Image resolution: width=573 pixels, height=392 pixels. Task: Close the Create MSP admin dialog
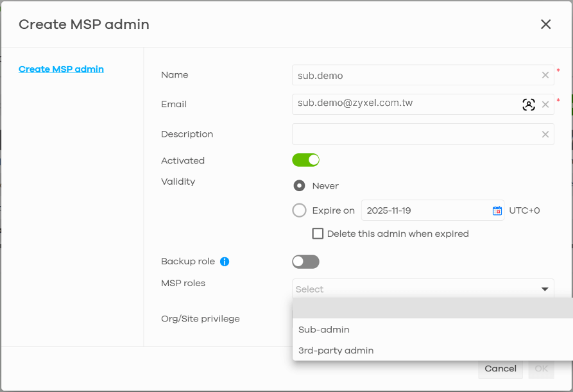click(545, 24)
